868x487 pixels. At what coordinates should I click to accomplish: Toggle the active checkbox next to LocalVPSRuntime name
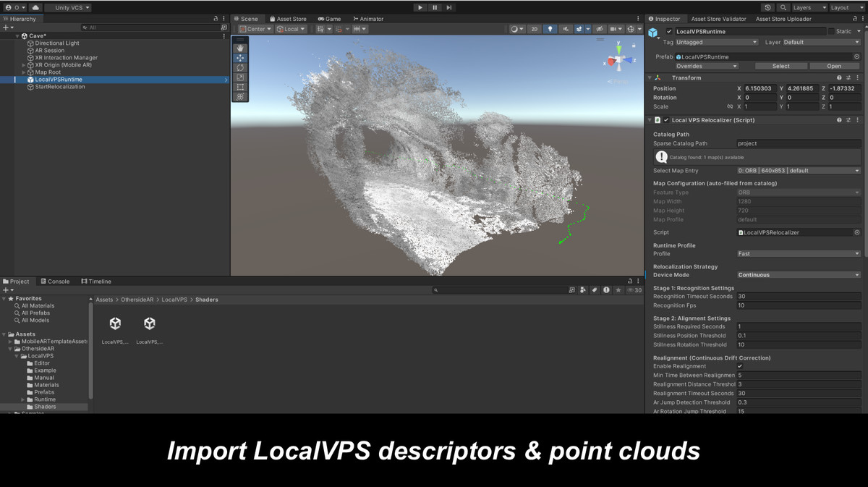click(x=668, y=31)
